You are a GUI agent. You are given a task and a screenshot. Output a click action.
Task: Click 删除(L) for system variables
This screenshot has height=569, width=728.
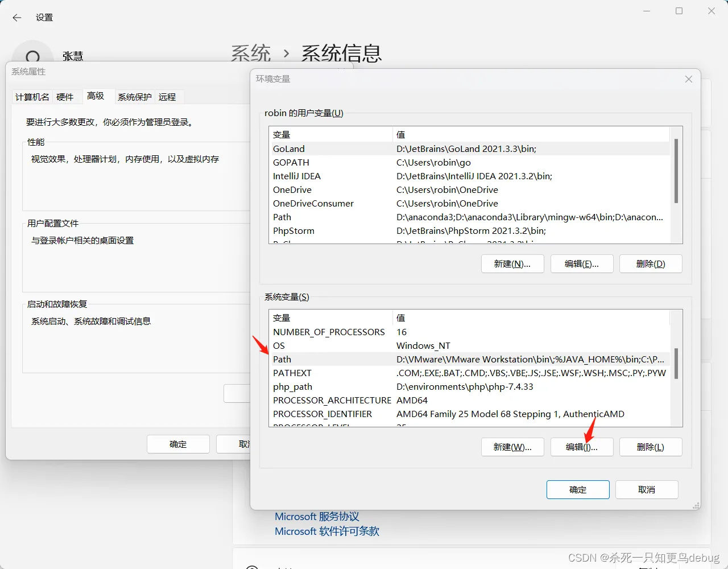click(651, 447)
